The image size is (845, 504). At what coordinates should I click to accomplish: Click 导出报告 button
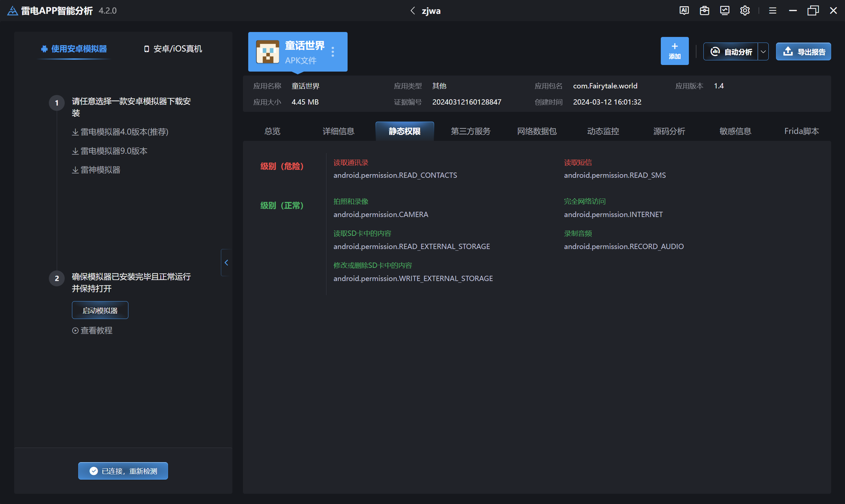point(803,52)
